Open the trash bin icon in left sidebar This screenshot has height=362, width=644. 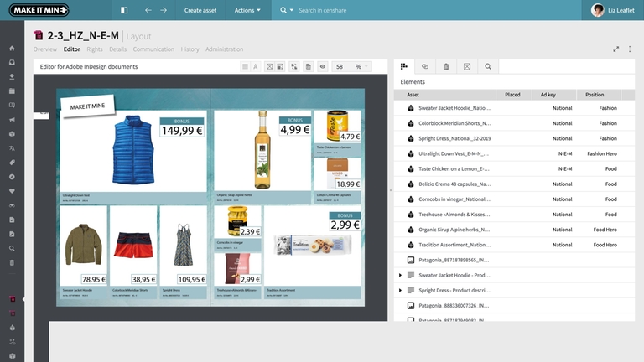(12, 262)
